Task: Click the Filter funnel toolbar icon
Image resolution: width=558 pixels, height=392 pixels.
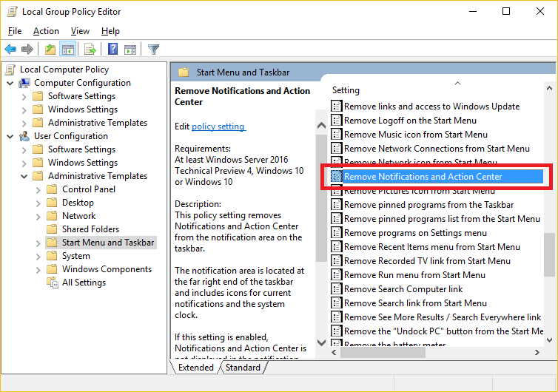Action: pos(153,49)
